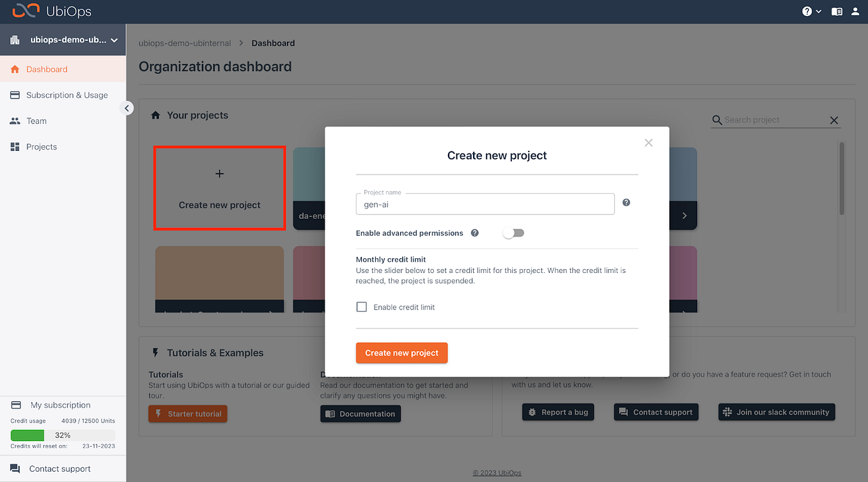The width and height of the screenshot is (868, 482).
Task: Open the 2023 UbiOps copyright link
Action: coord(497,472)
